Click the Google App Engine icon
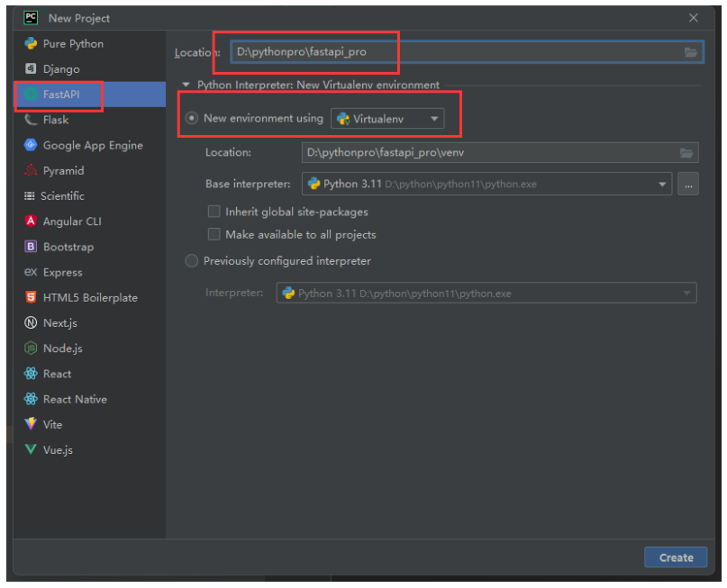This screenshot has height=588, width=727. tap(31, 145)
